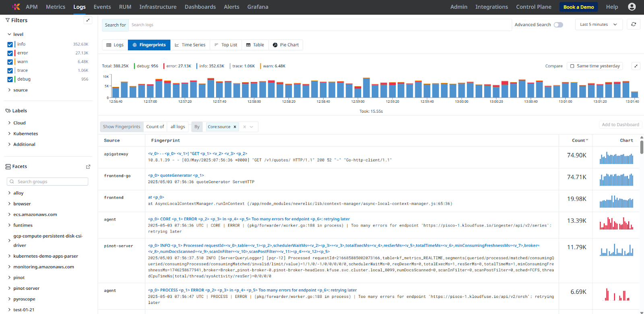This screenshot has width=644, height=314.
Task: Collapse the Filters panel with arrow icon
Action: 88,20
